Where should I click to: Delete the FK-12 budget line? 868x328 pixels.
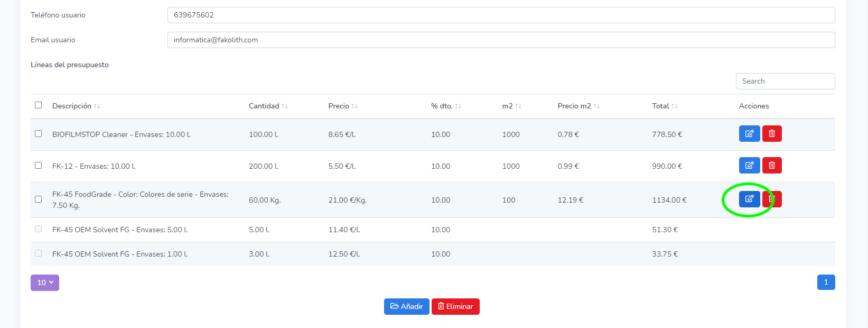pyautogui.click(x=772, y=166)
